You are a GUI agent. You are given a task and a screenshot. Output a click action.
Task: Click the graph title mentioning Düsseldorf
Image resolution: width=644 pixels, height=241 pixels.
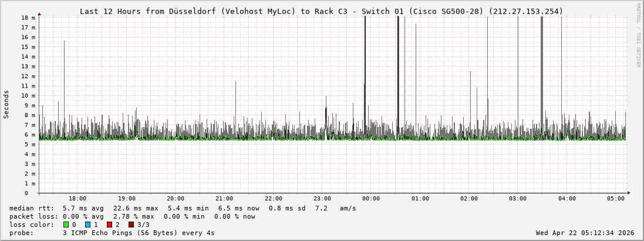coord(321,11)
